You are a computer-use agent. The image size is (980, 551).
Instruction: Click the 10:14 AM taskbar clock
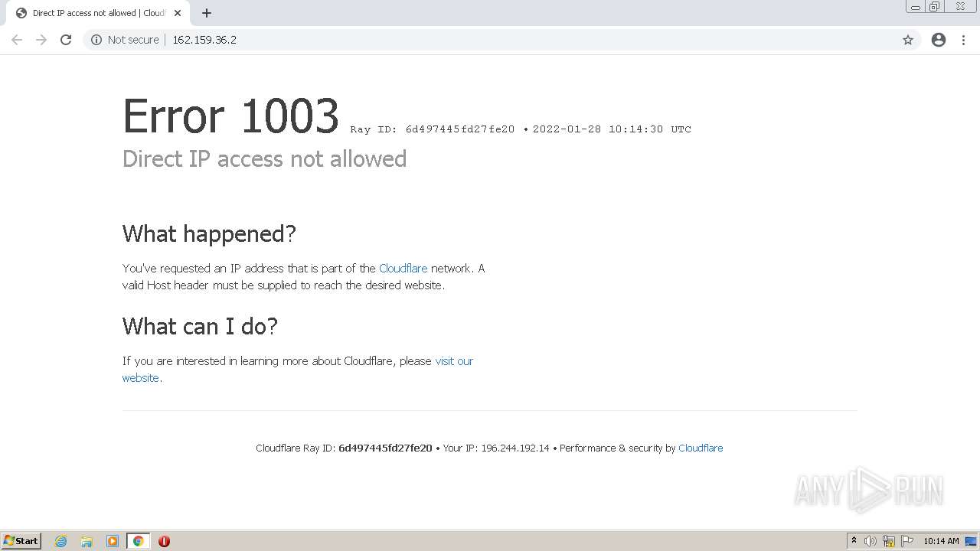pos(941,541)
